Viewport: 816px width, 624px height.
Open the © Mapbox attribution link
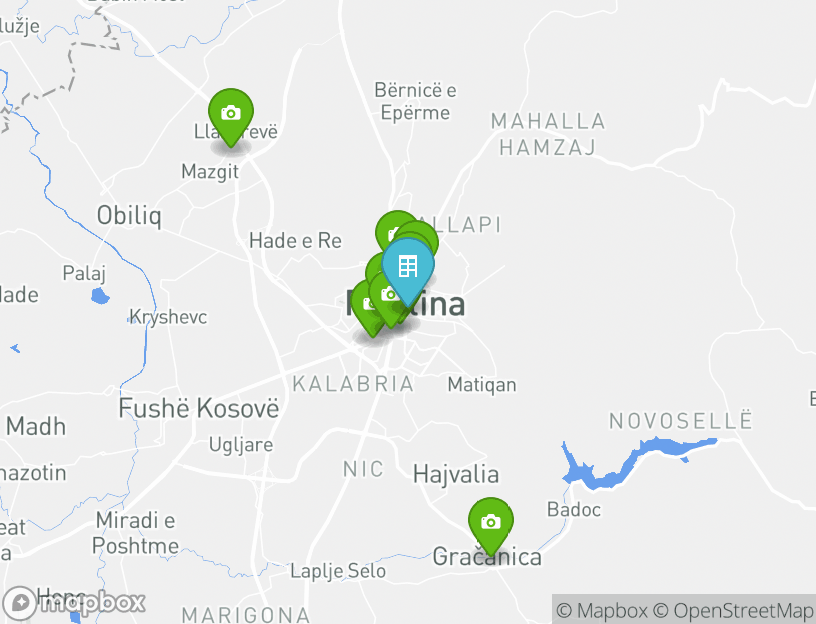click(602, 610)
